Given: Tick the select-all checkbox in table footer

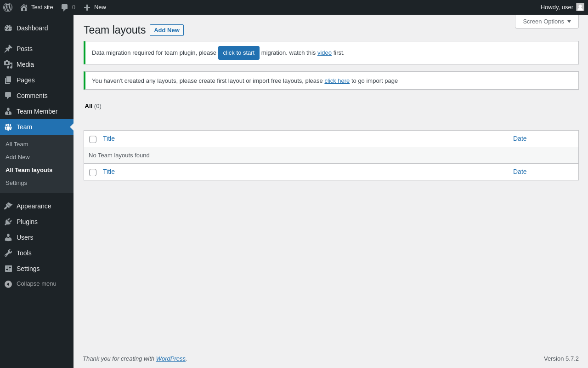Looking at the screenshot, I should tap(93, 172).
